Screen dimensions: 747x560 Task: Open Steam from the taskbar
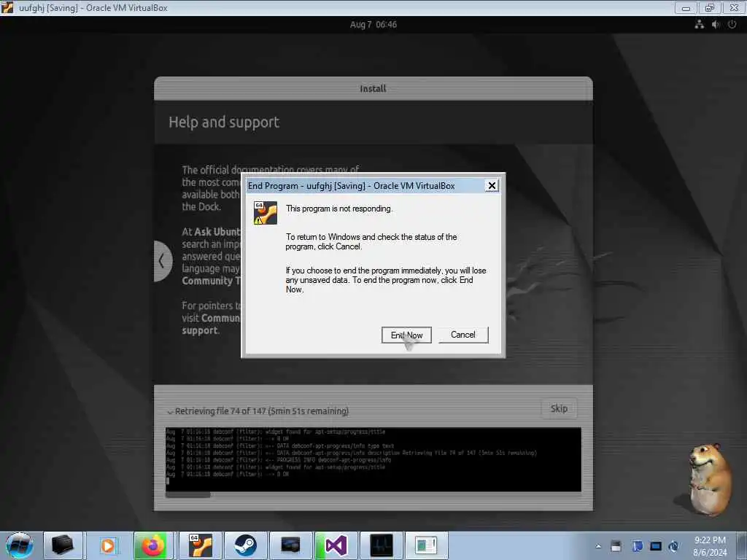[x=245, y=545]
